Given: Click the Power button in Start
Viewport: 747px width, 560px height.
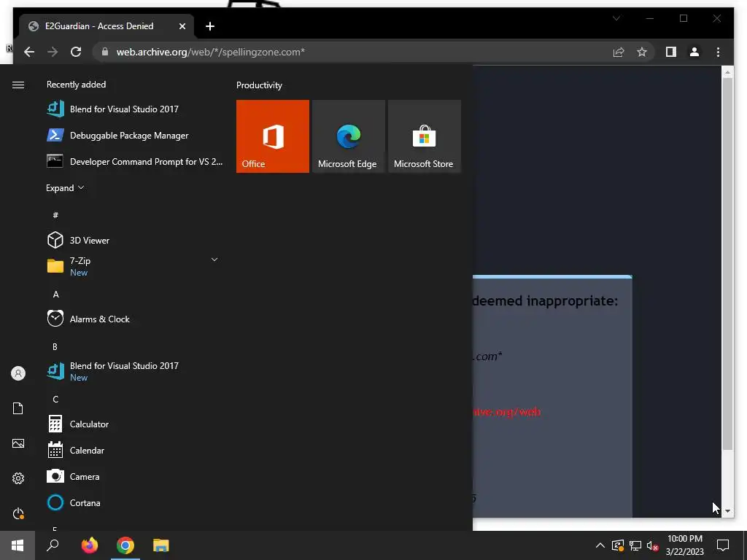Looking at the screenshot, I should [18, 513].
